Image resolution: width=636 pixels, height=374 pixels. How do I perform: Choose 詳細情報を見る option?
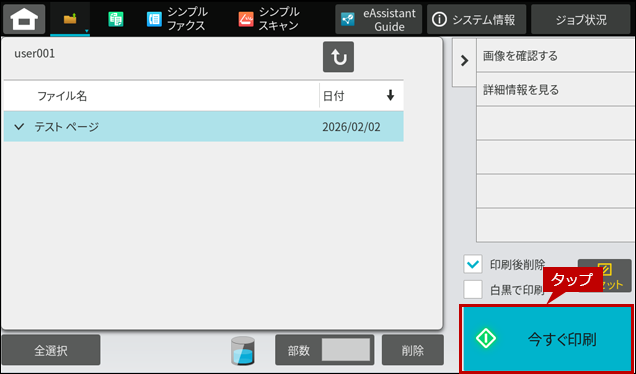tap(555, 90)
